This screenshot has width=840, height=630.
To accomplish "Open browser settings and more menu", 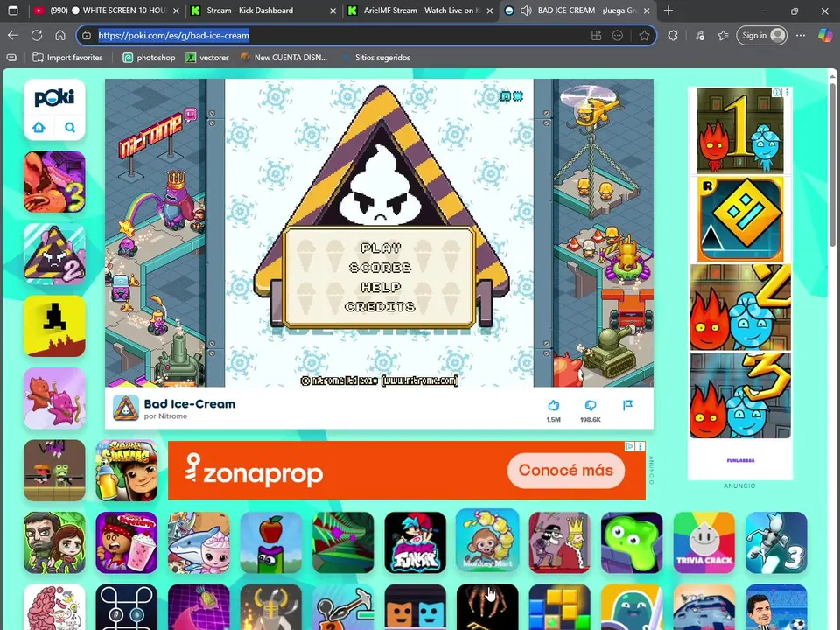I will click(x=801, y=35).
